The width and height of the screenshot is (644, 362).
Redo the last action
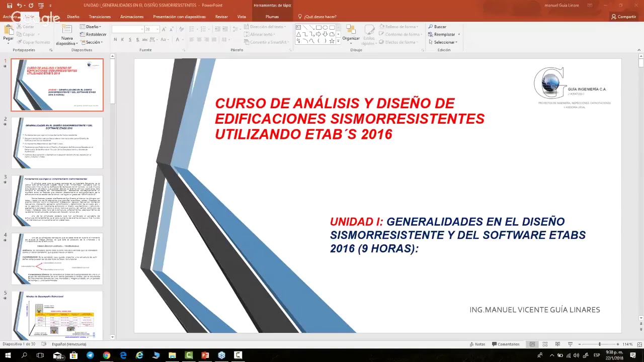click(31, 6)
